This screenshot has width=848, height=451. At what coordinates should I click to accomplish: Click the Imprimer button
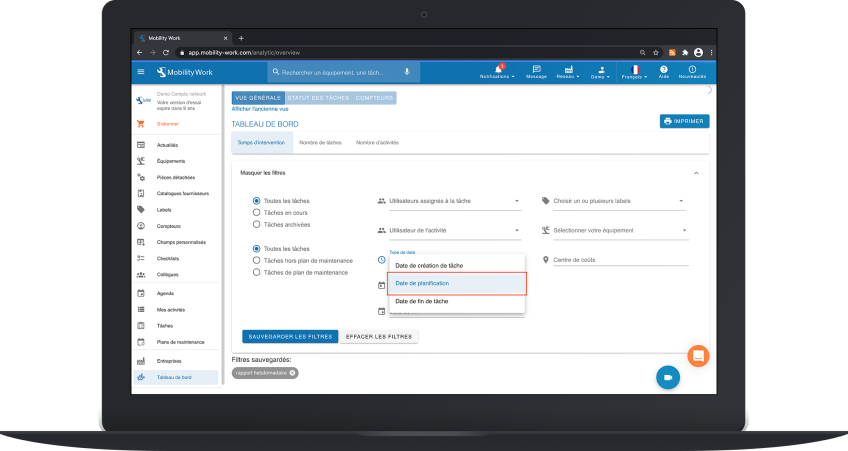(x=684, y=121)
